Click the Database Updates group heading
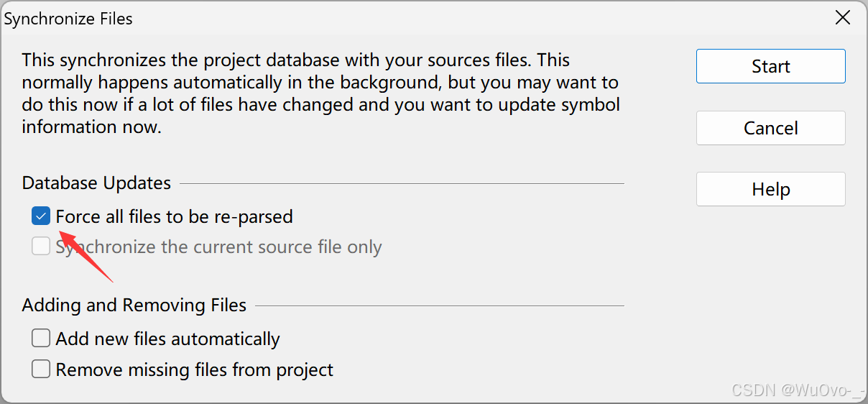868x404 pixels. tap(96, 183)
